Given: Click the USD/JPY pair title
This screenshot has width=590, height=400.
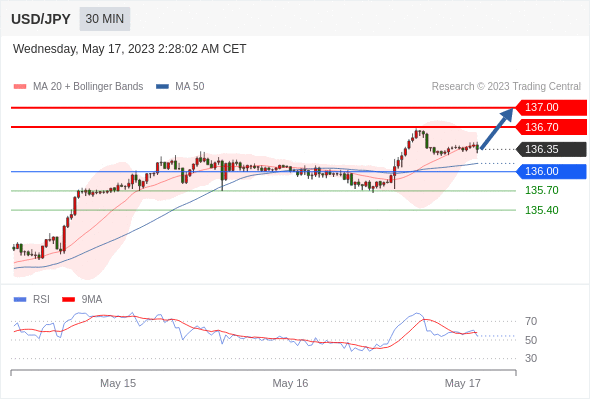Looking at the screenshot, I should pyautogui.click(x=41, y=19).
